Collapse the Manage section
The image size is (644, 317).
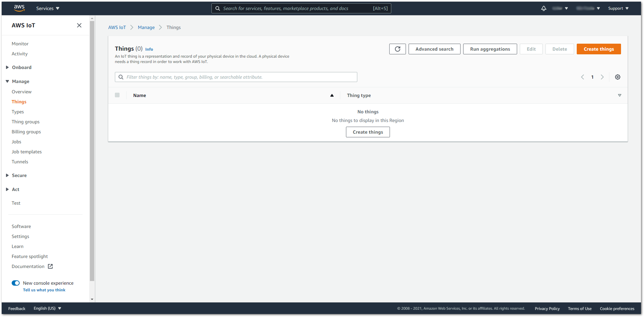click(7, 81)
